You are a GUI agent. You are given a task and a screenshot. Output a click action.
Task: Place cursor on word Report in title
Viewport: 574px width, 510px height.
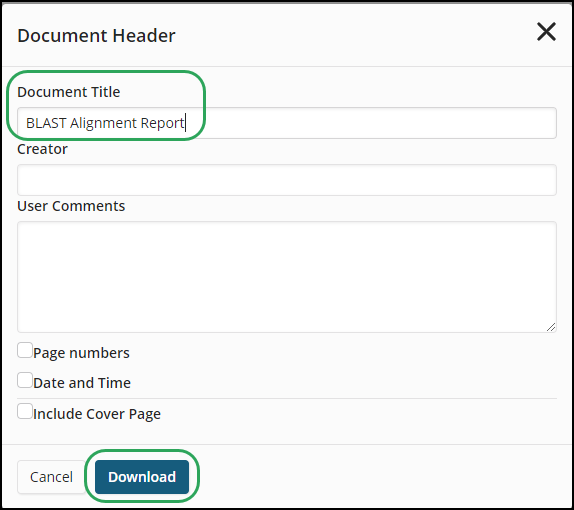tap(162, 124)
